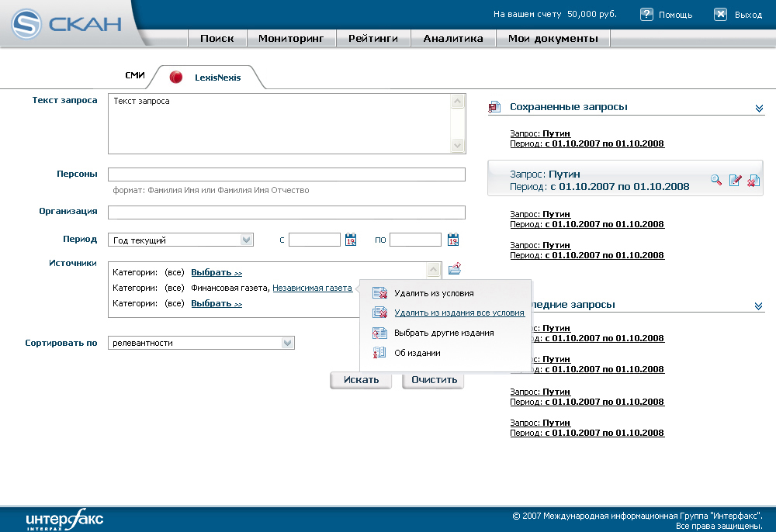Click the exit X icon
The height and width of the screenshot is (532, 776).
tap(721, 14)
